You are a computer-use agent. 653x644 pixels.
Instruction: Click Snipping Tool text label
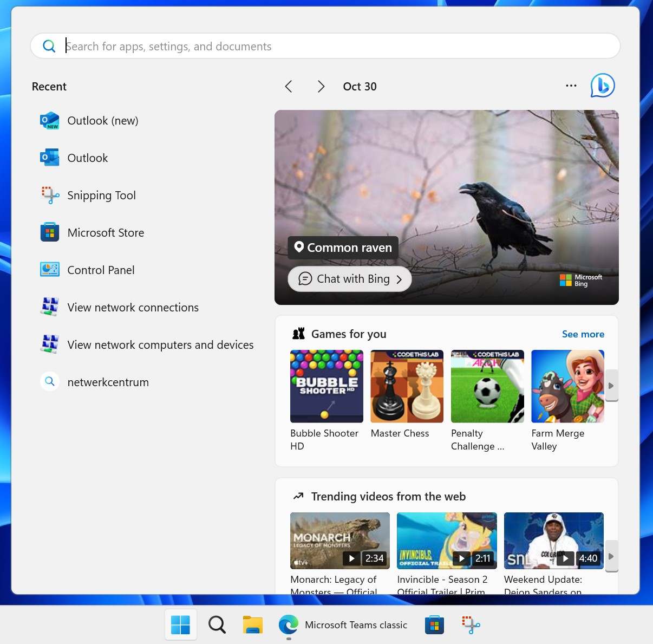102,196
